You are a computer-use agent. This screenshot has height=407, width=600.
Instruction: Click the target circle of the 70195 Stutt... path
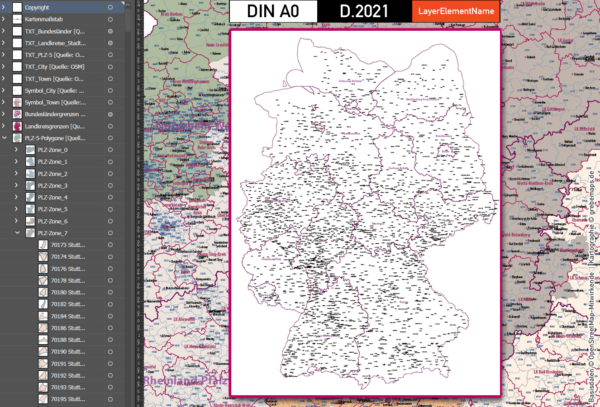coord(110,399)
